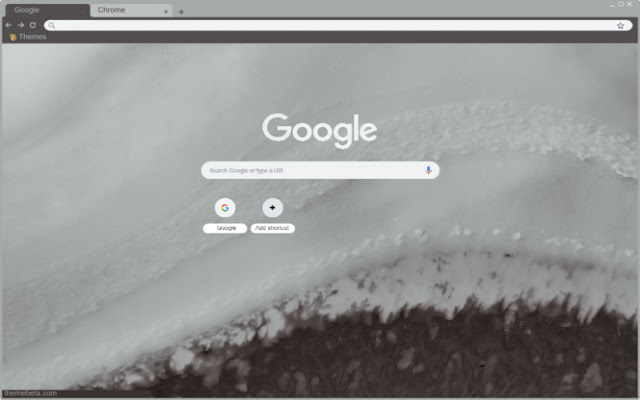This screenshot has height=400, width=640.
Task: Click the Search Google or type a URL box
Action: click(x=320, y=170)
